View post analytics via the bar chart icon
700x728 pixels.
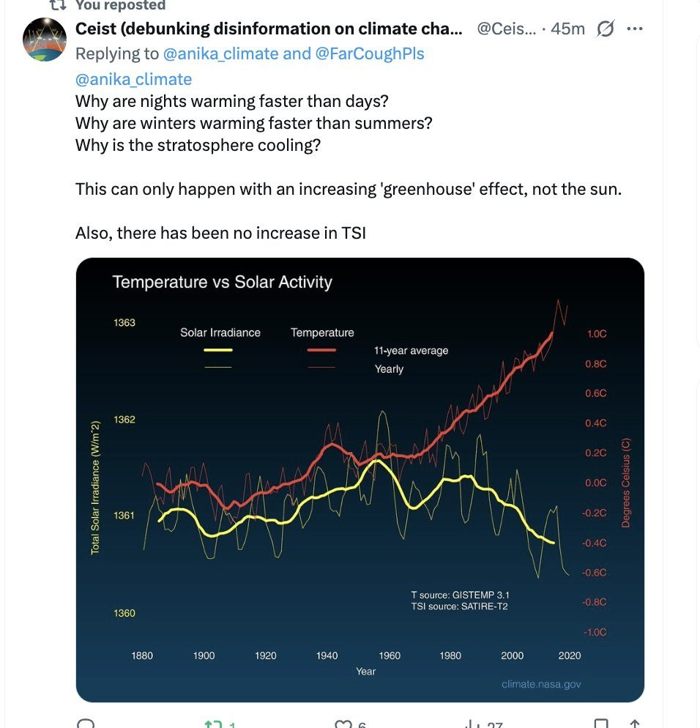tap(472, 724)
